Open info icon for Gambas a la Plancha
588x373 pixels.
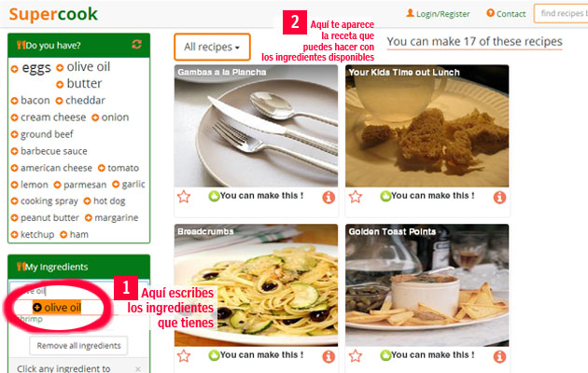point(329,197)
